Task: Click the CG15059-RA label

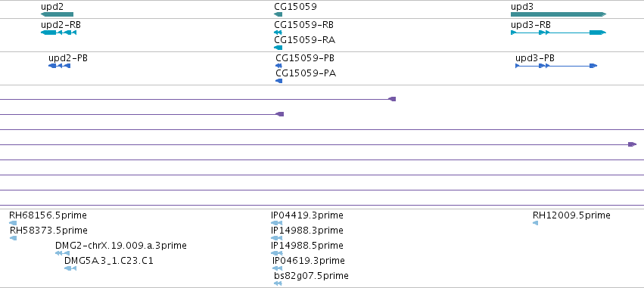Action: [304, 40]
